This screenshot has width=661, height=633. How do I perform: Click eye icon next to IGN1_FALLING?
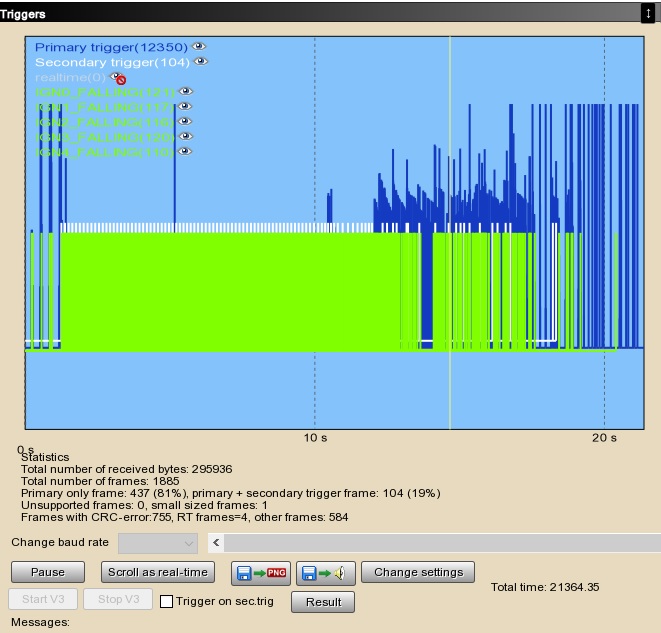185,107
